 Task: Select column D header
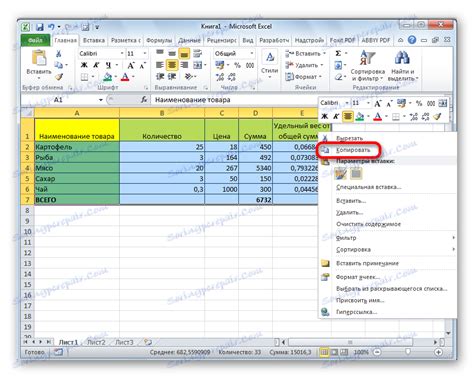click(255, 113)
